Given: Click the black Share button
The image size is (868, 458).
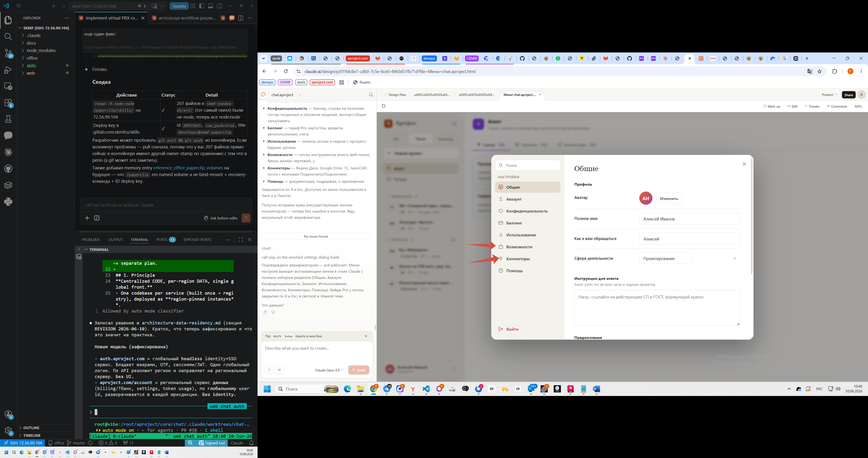Looking at the screenshot, I should pyautogui.click(x=848, y=95).
